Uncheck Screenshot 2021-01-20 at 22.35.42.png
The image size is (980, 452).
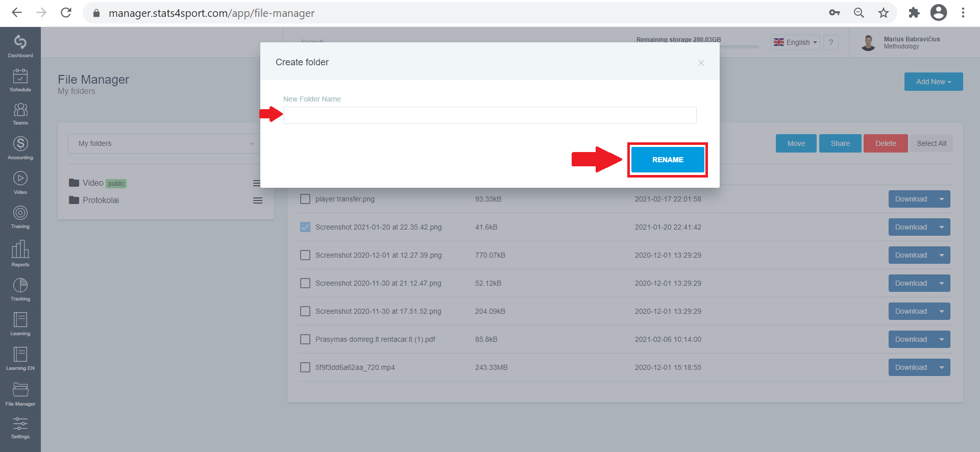tap(305, 227)
